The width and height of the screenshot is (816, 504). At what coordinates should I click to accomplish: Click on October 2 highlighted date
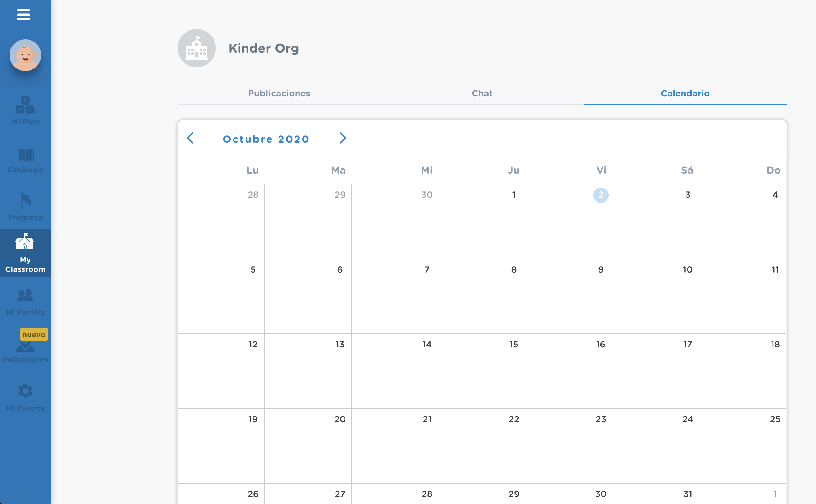click(601, 195)
